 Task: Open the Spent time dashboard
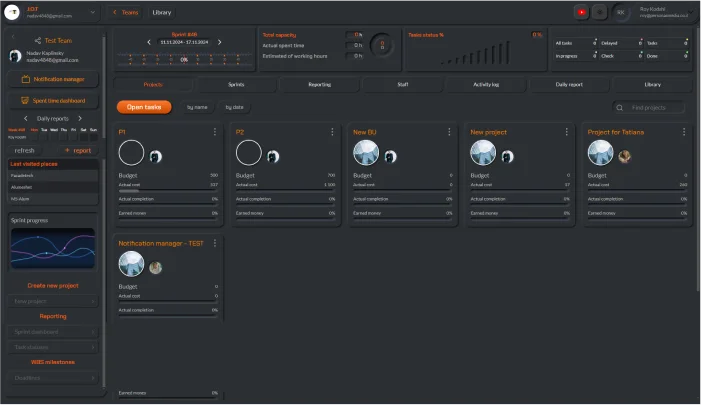tap(53, 101)
